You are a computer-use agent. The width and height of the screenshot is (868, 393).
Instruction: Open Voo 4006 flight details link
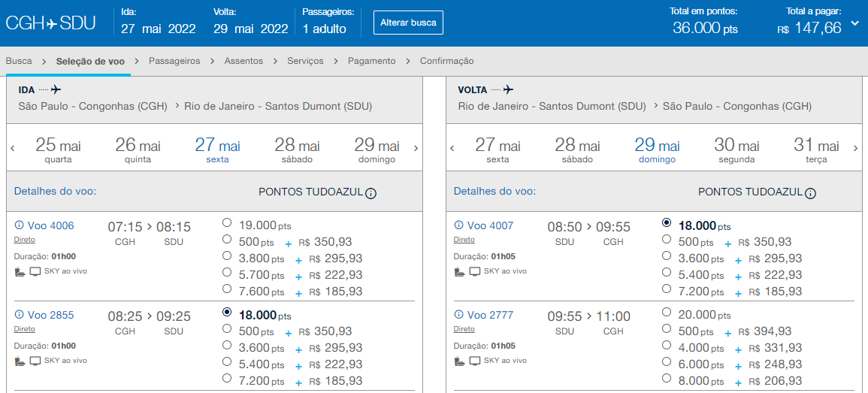tap(50, 225)
